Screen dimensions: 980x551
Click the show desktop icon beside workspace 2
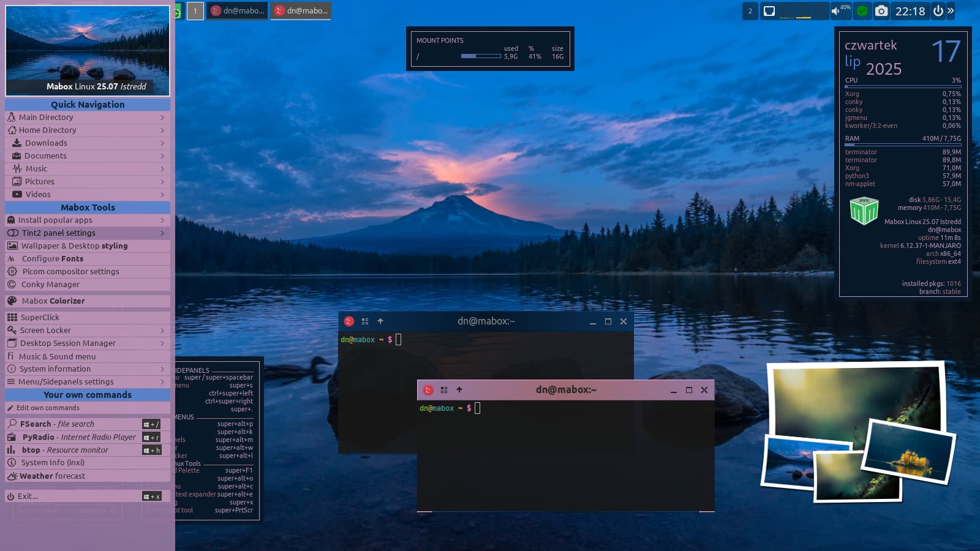tap(769, 11)
